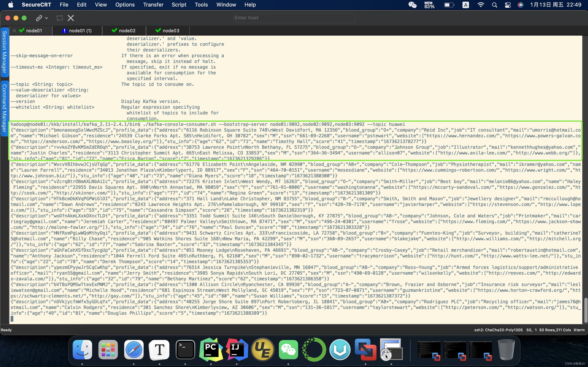
Task: Click the input source A icon
Action: (465, 5)
